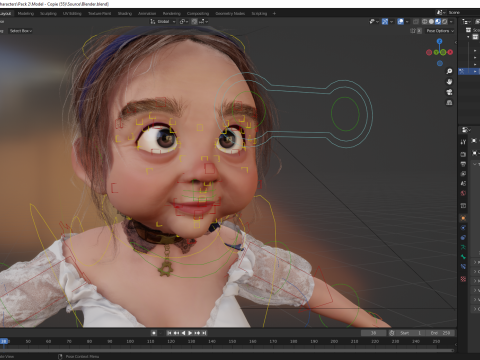Open the gizmo options dropdown arrow

click(x=391, y=22)
